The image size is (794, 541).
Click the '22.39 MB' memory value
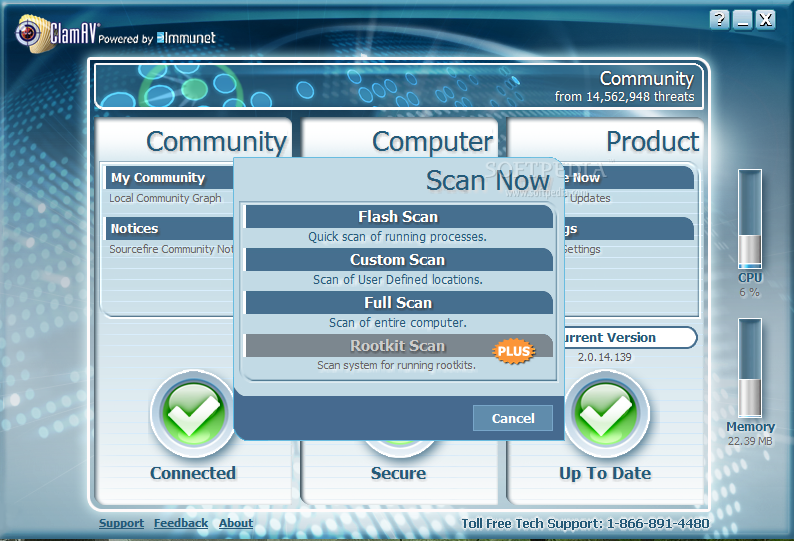(750, 441)
